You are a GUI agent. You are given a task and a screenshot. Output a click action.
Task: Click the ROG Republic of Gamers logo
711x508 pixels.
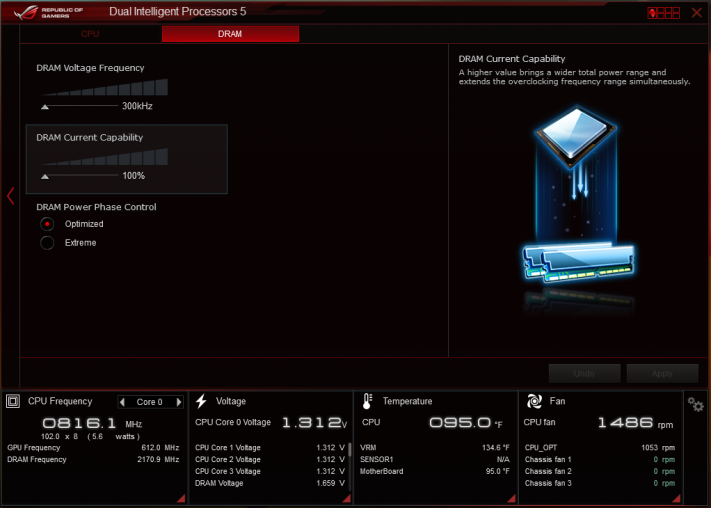(x=49, y=12)
